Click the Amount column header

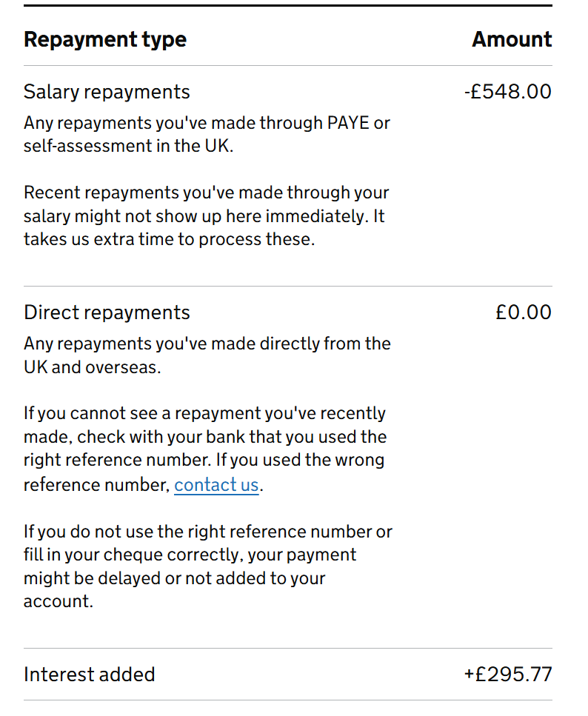[512, 39]
